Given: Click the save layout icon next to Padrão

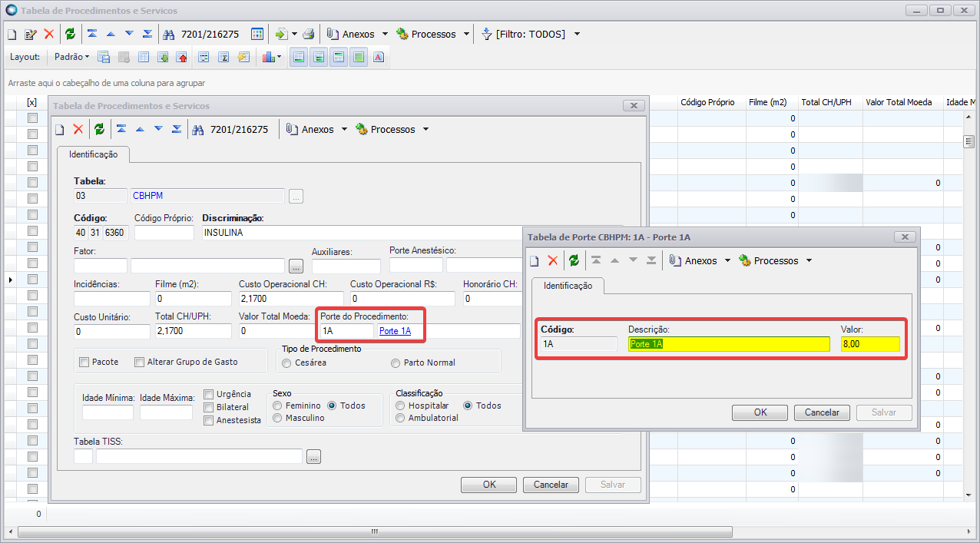Looking at the screenshot, I should click(x=104, y=57).
